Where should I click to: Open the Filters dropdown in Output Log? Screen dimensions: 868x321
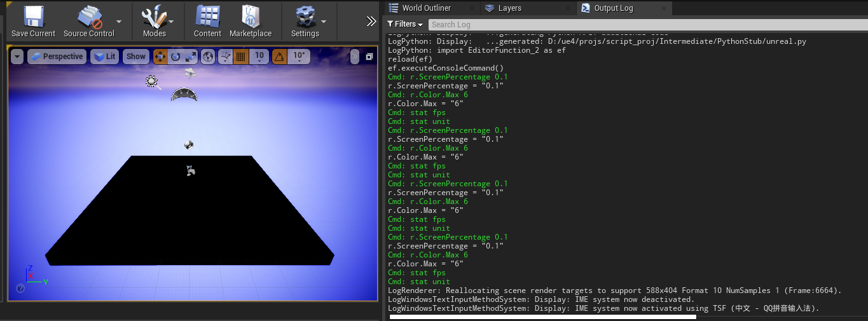point(405,24)
